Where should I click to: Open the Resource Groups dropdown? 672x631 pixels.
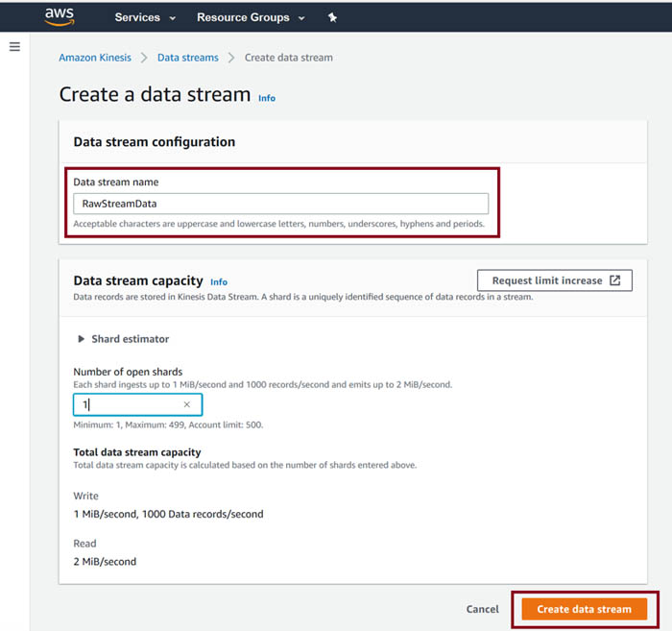251,17
